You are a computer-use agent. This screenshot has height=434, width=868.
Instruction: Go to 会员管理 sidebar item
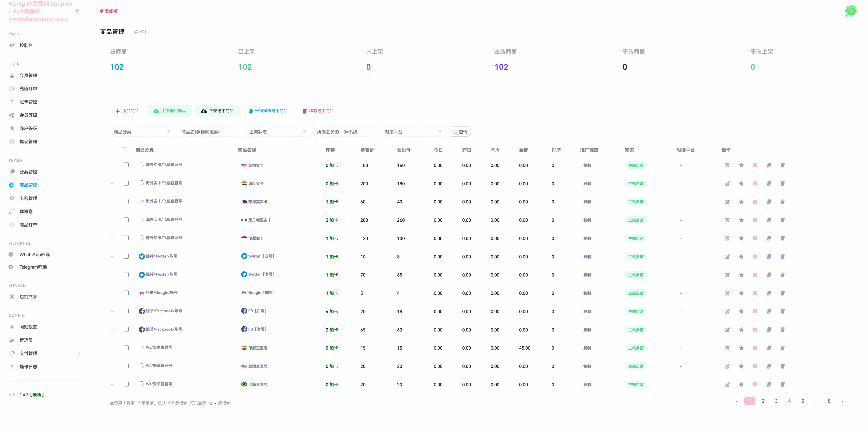tap(28, 76)
